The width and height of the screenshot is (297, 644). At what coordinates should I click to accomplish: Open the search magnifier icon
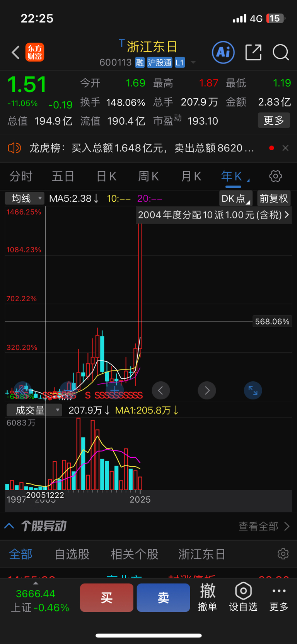click(x=281, y=52)
